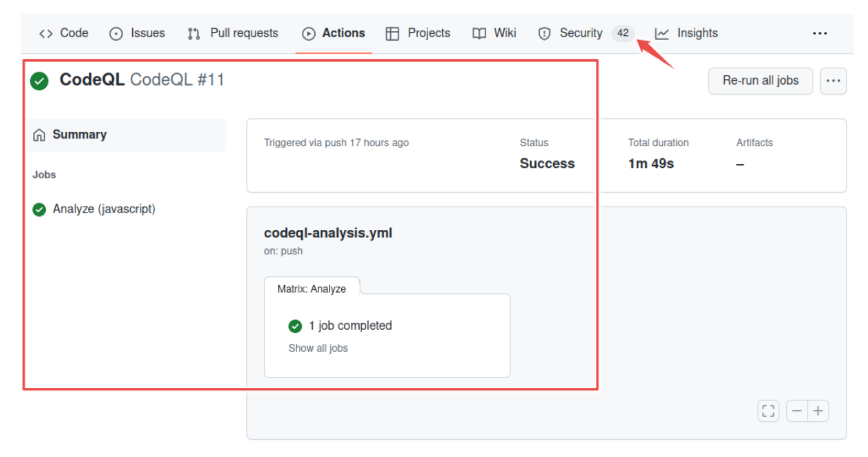Open the workflow run options menu
This screenshot has height=457, width=868.
[x=833, y=81]
